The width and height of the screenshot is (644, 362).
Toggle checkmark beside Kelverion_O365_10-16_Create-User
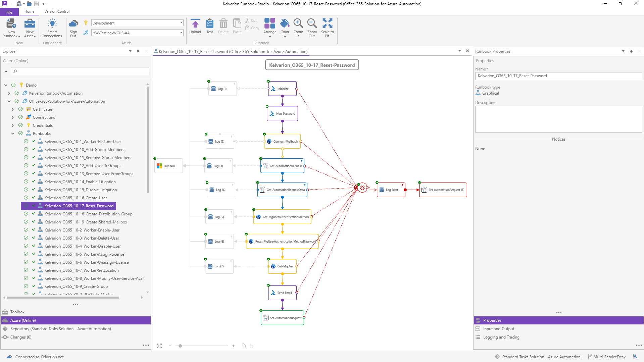(34, 198)
